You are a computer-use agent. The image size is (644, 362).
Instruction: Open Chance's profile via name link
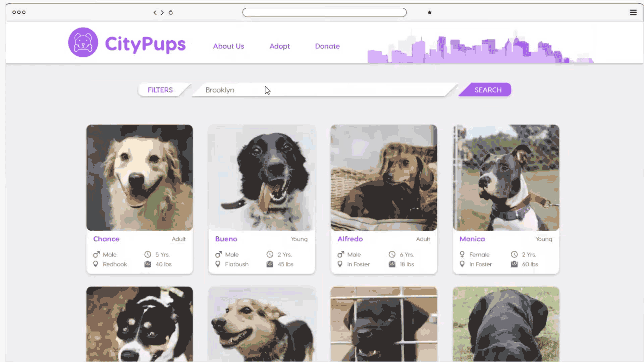point(106,239)
